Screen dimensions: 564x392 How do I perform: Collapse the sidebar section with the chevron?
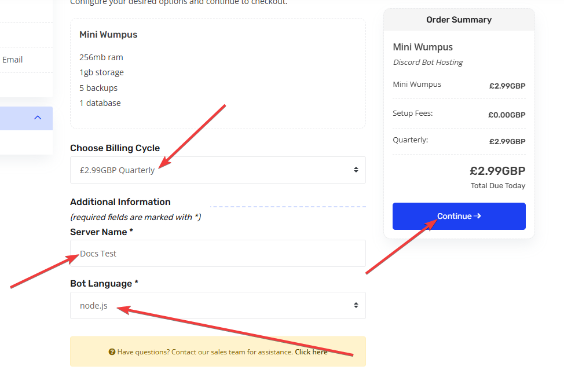click(38, 118)
